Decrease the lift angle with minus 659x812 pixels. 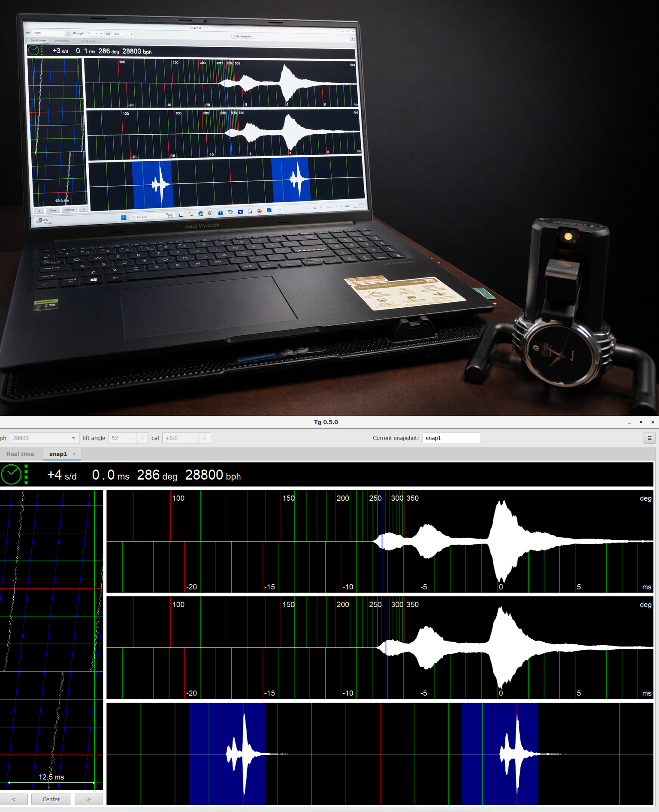pos(131,438)
